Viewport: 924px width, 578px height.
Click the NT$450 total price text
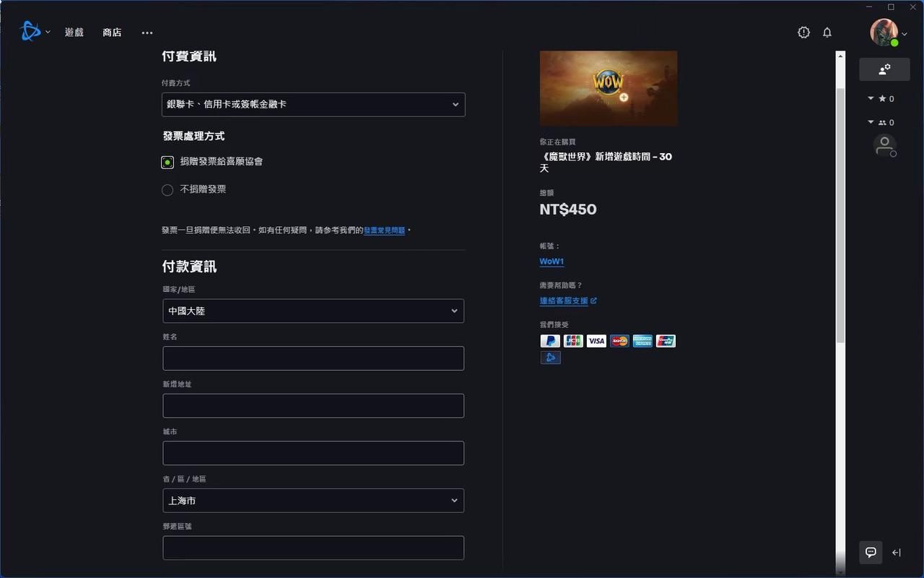tap(568, 210)
